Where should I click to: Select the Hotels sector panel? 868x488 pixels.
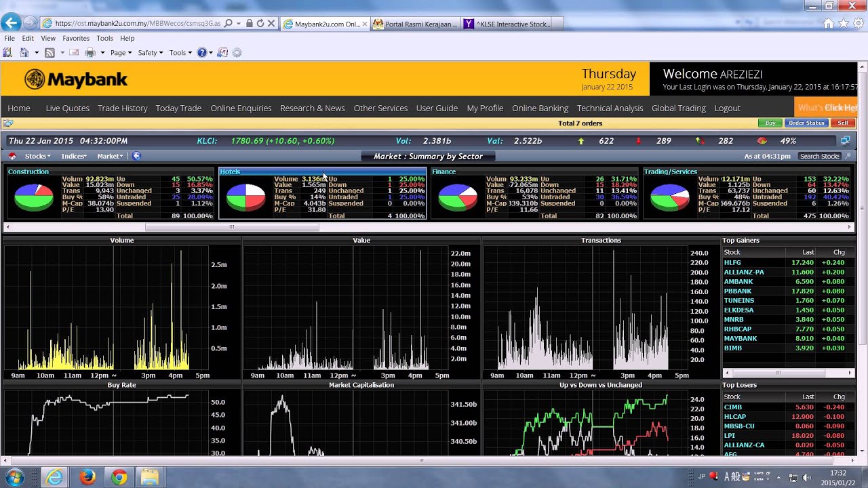[x=323, y=193]
